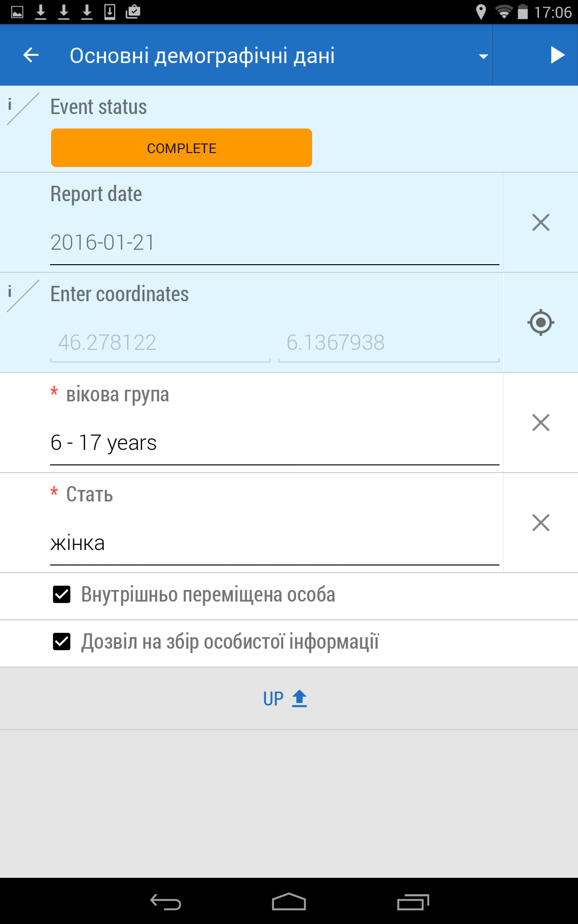Select the Report date field 2016-01-21
The width and height of the screenshot is (578, 924).
click(275, 243)
